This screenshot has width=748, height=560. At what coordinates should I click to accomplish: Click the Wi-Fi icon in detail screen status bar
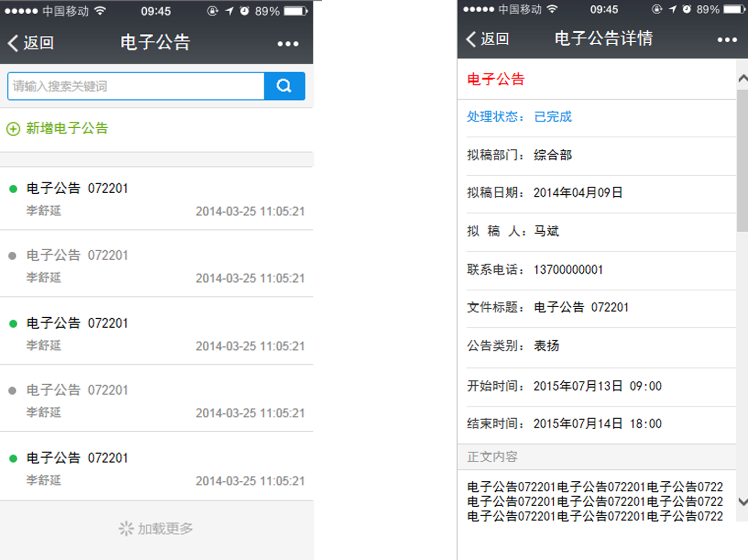(552, 9)
